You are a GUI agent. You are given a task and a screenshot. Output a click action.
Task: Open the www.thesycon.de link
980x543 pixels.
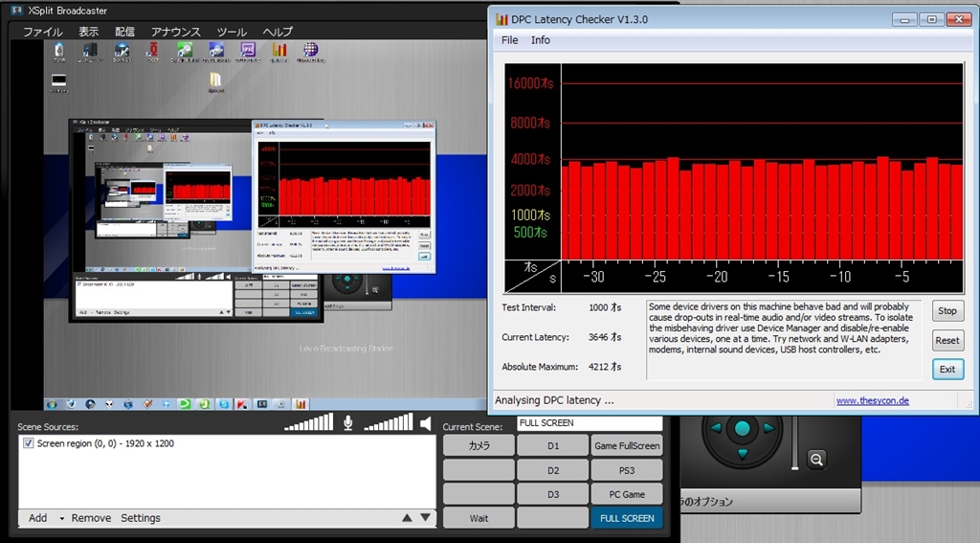click(x=873, y=400)
